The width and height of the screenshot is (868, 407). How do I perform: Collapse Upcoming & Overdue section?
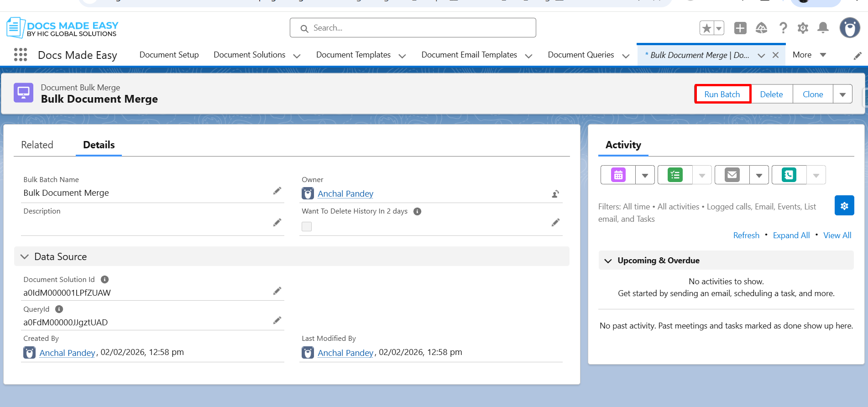point(608,261)
